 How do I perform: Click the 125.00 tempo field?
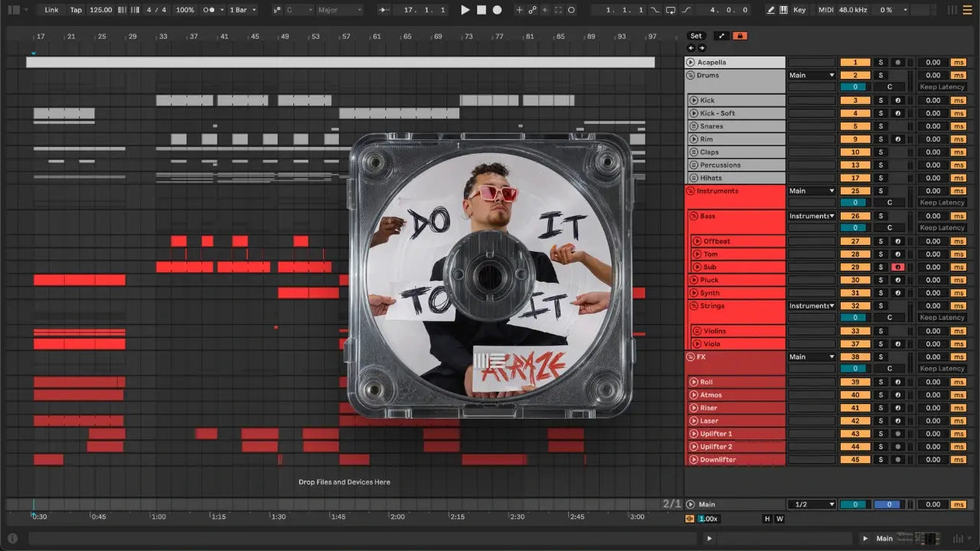[100, 10]
